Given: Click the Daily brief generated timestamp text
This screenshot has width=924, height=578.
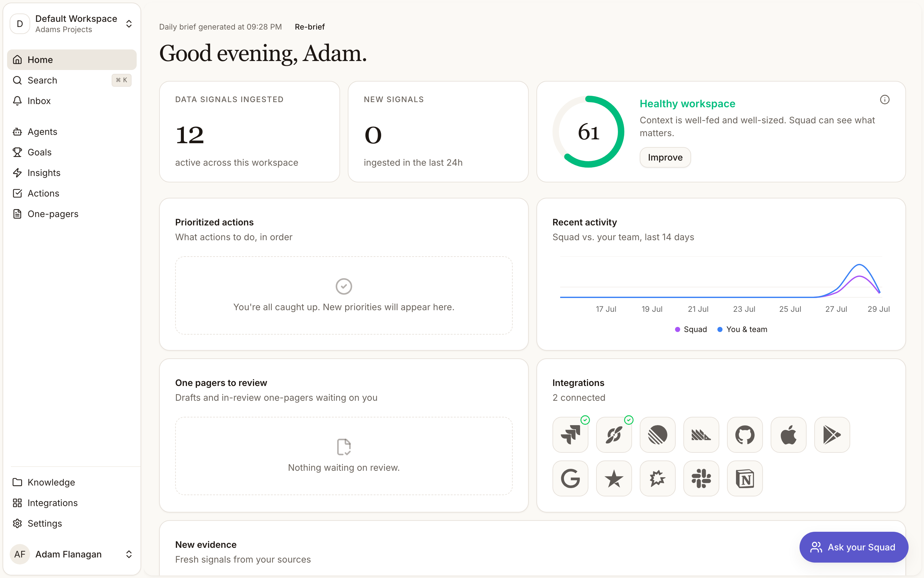Looking at the screenshot, I should (220, 27).
